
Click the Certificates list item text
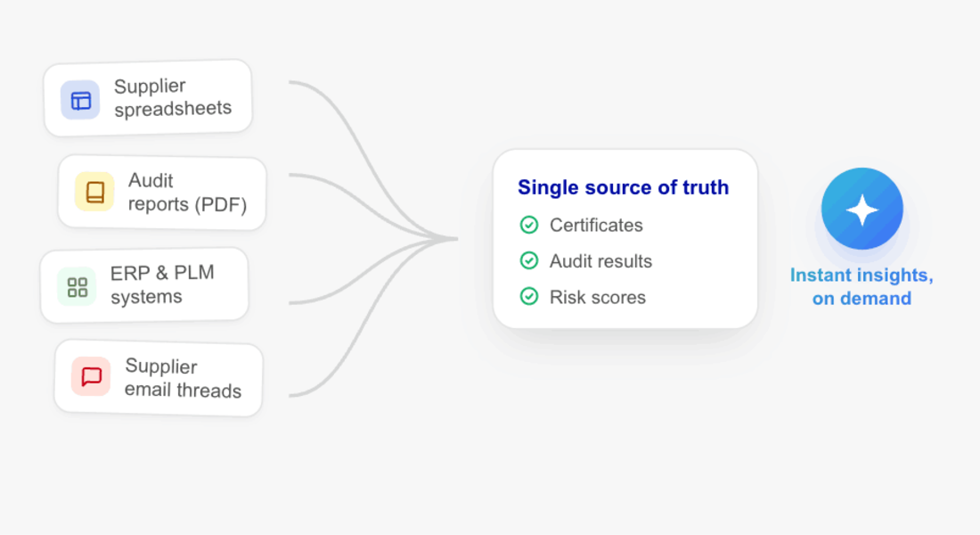596,226
